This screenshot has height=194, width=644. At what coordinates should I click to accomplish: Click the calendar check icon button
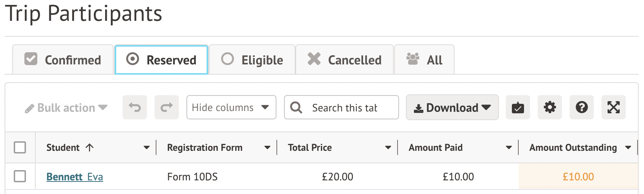click(x=518, y=108)
